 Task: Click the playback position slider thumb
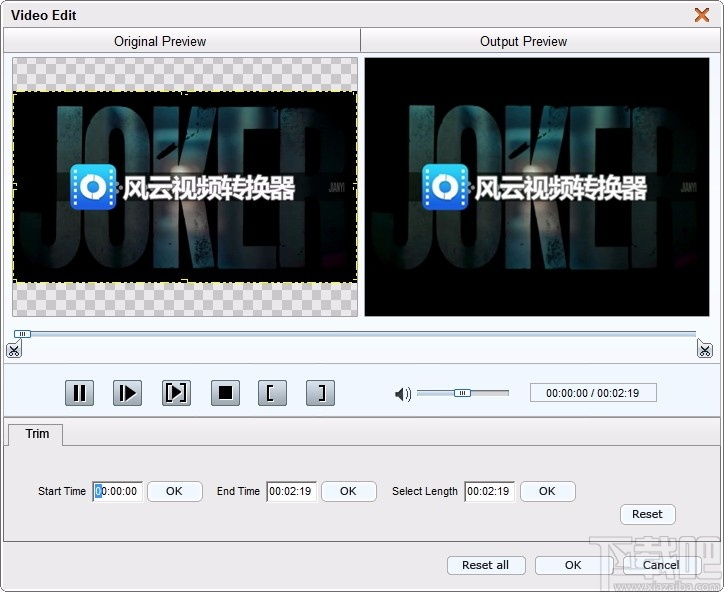22,333
